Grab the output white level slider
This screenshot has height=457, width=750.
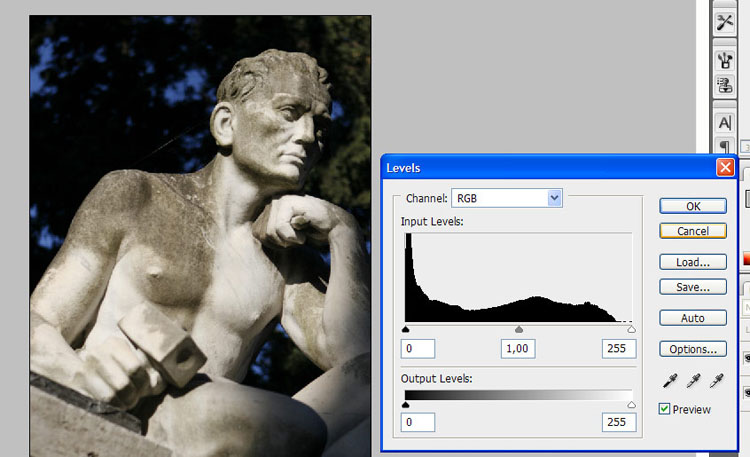[631, 405]
